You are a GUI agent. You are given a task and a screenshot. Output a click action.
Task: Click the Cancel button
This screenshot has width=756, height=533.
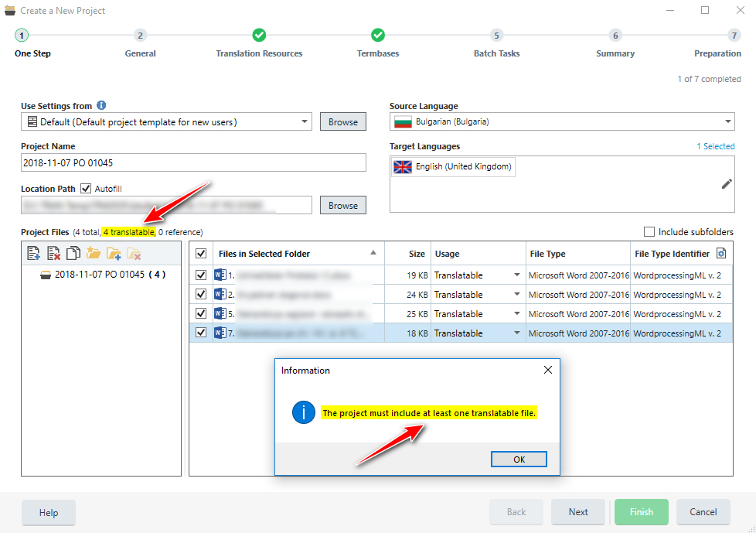(703, 512)
